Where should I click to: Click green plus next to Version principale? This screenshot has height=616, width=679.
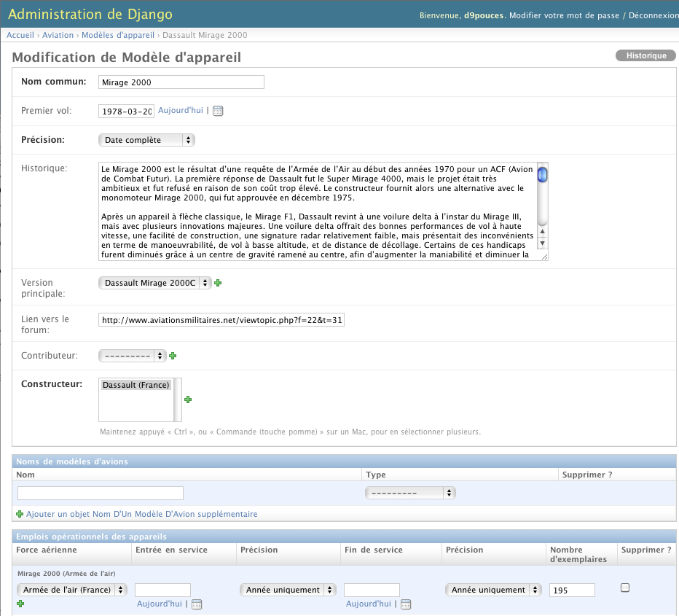click(218, 283)
